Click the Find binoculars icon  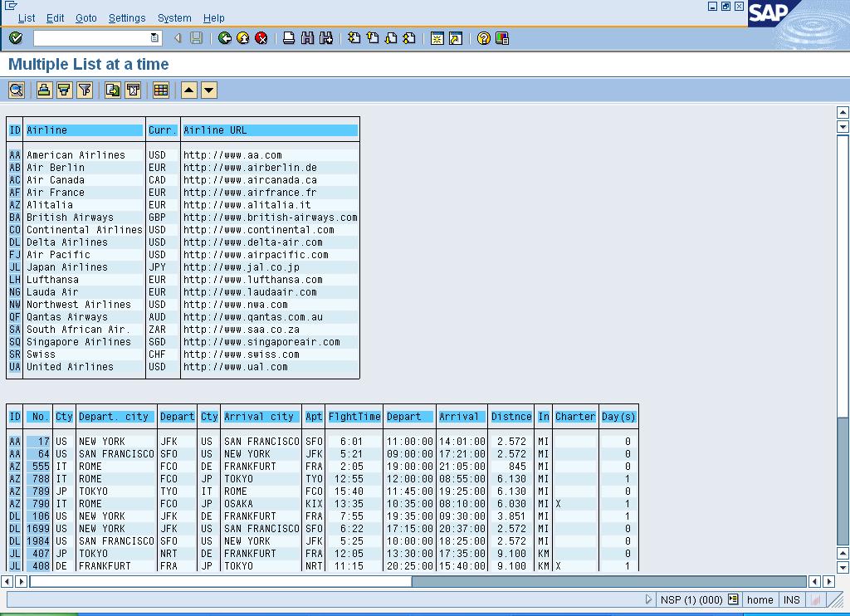[x=307, y=38]
